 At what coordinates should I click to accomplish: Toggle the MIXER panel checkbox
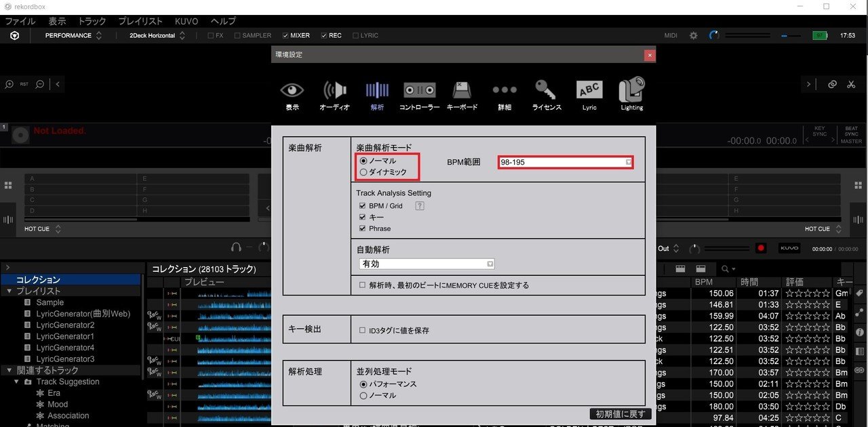coord(285,35)
